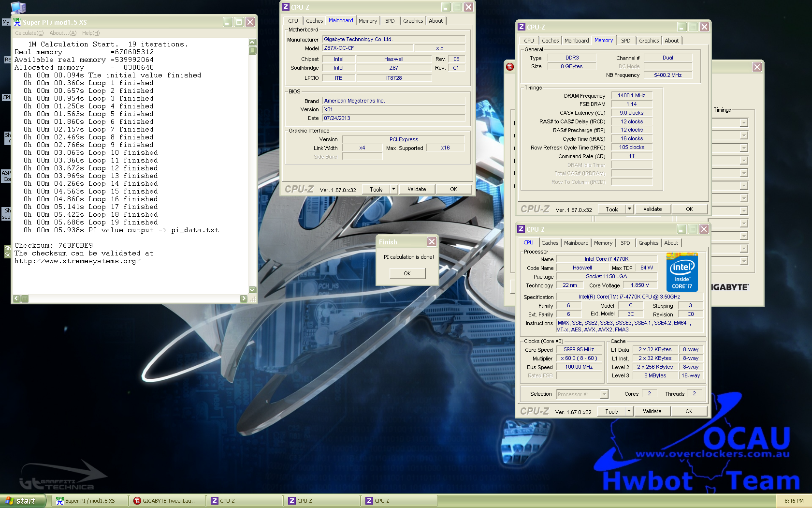Click Super PI horizontal scroll right arrow
This screenshot has width=812, height=508.
(x=244, y=299)
